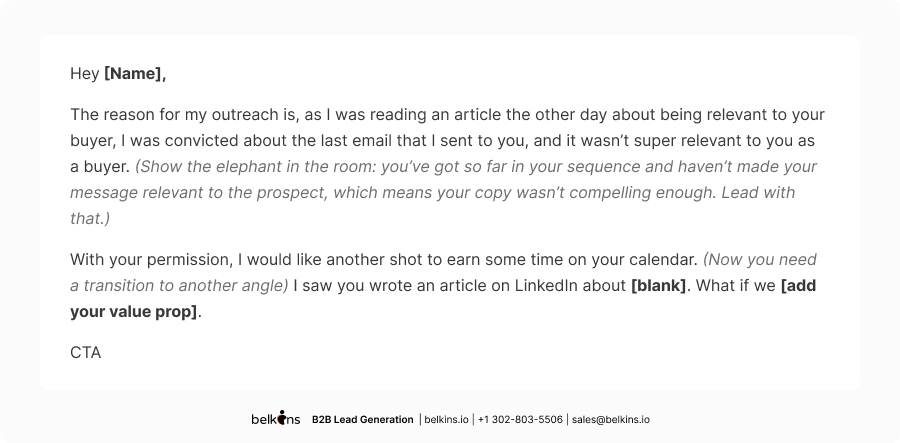This screenshot has width=900, height=443.
Task: Click the sales@belkins.io email address
Action: click(x=611, y=419)
